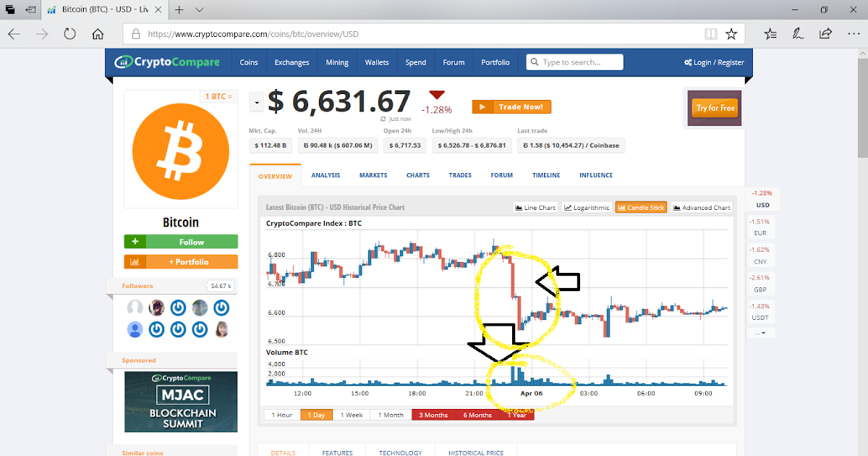The height and width of the screenshot is (456, 868).
Task: Open the second follower's avatar
Action: (156, 308)
